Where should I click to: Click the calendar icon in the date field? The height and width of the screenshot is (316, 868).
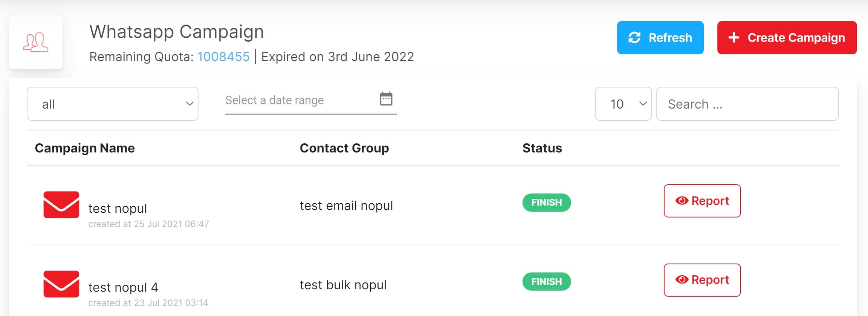coord(386,99)
